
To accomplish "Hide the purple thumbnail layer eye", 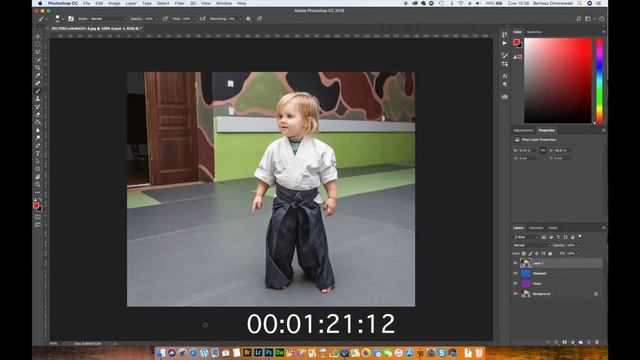I will (515, 283).
